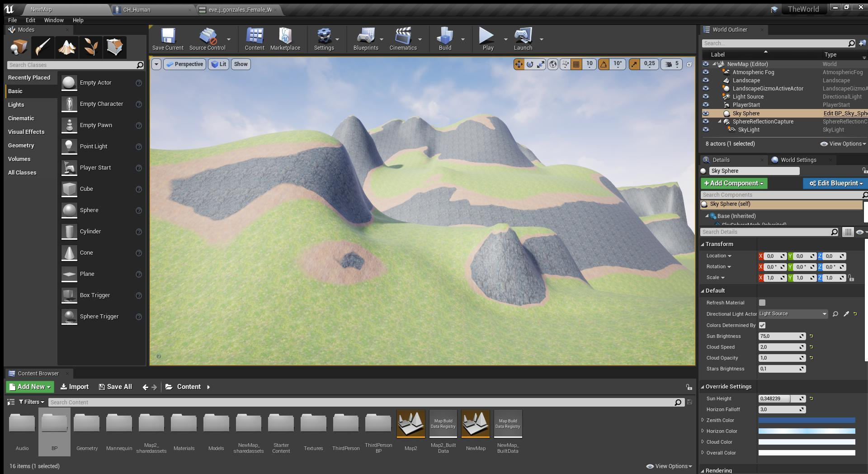Click Add New button in Content Browser
The width and height of the screenshot is (868, 474).
[x=30, y=387]
